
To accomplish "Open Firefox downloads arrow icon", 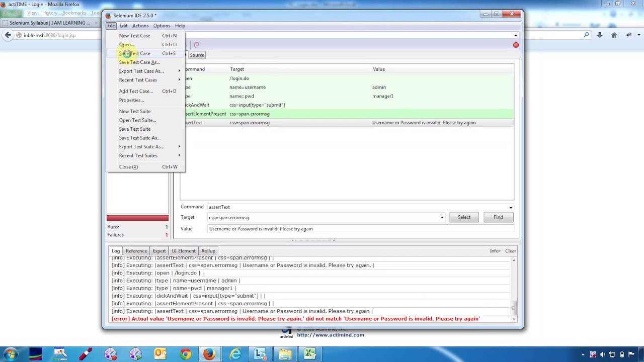I will click(599, 35).
